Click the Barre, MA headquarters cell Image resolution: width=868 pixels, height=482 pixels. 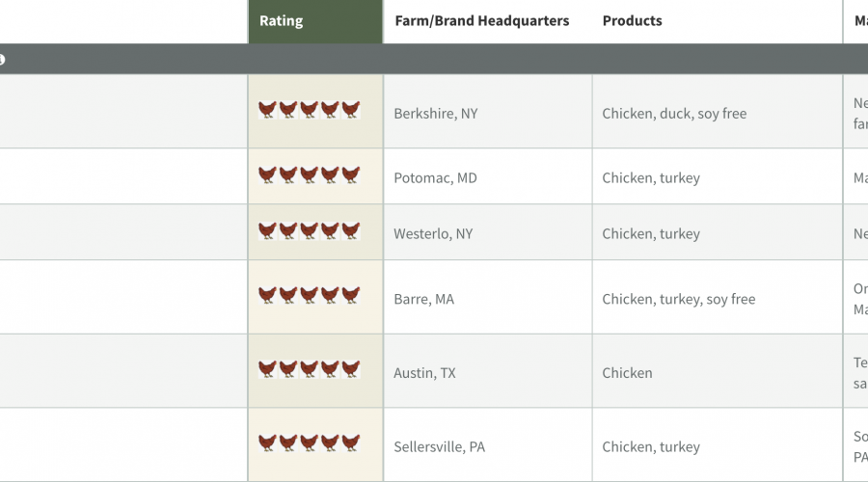click(x=488, y=297)
